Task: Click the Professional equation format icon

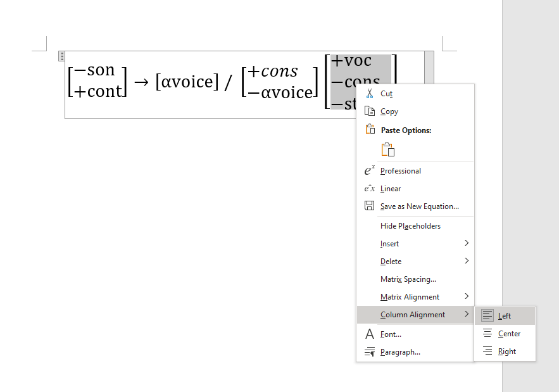Action: click(x=370, y=171)
